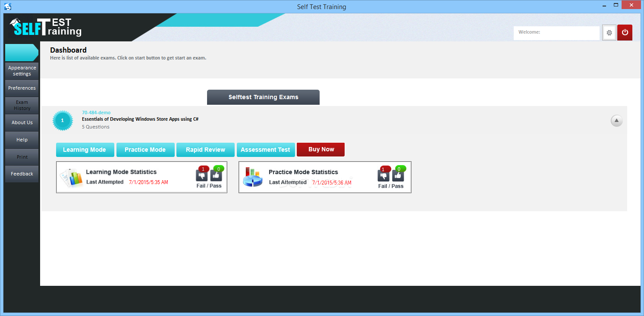Select the highlighted cyan sidebar tab
Image resolution: width=644 pixels, height=316 pixels.
pos(22,53)
